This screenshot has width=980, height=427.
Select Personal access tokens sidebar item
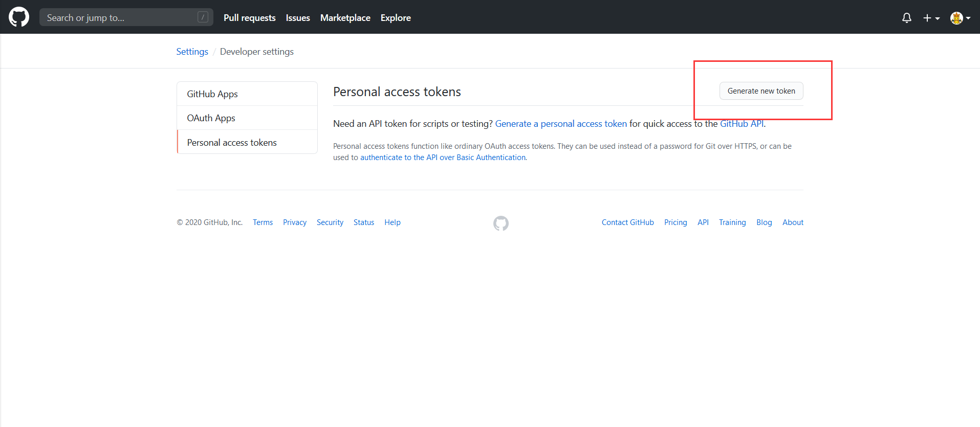pos(232,143)
